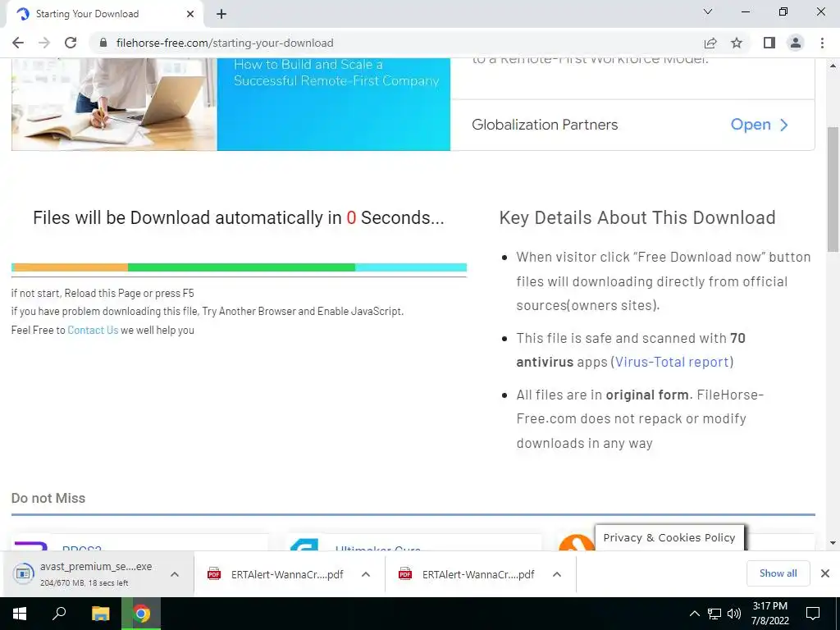Open the Chrome profile menu
Screen dimensions: 840x630
(x=796, y=43)
